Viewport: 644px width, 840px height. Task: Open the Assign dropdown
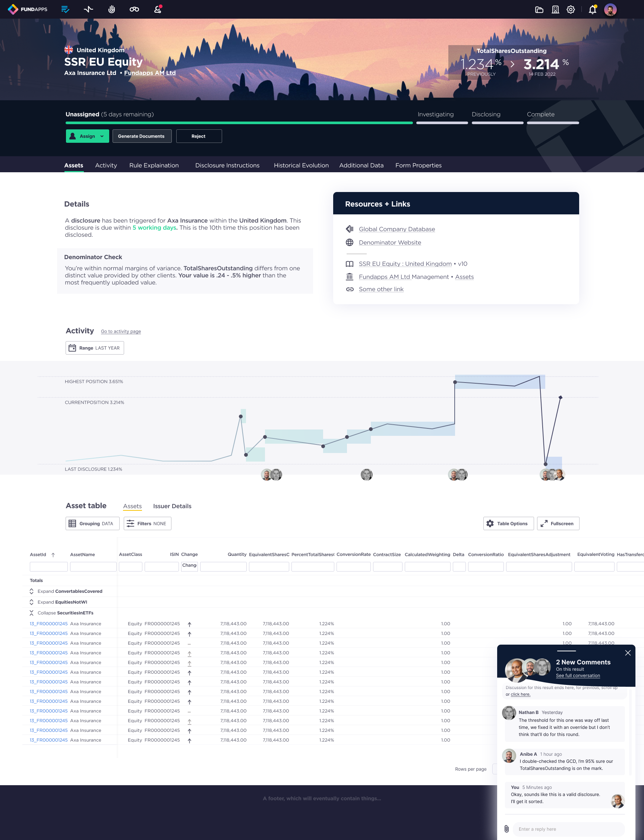tap(88, 136)
